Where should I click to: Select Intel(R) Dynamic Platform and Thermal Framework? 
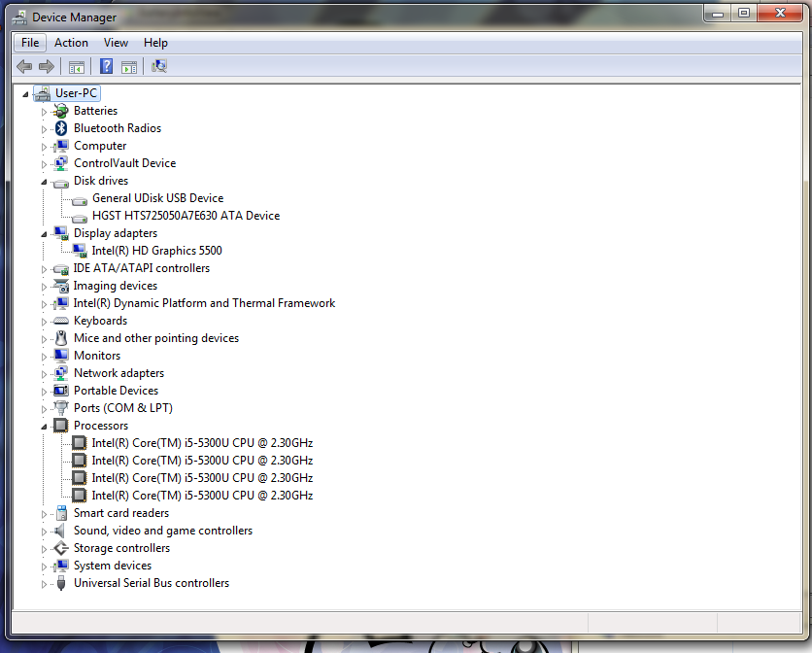pyautogui.click(x=204, y=303)
